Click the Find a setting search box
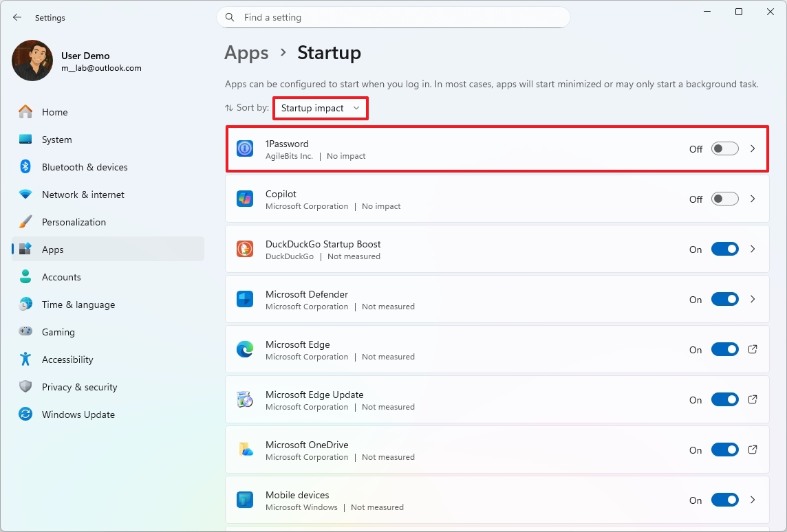The image size is (787, 532). tap(393, 17)
